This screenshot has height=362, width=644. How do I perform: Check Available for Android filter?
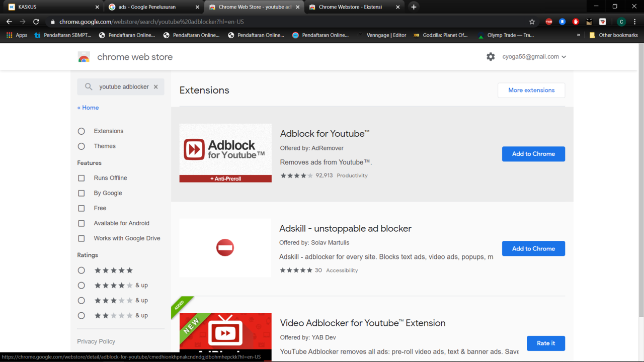coord(82,223)
